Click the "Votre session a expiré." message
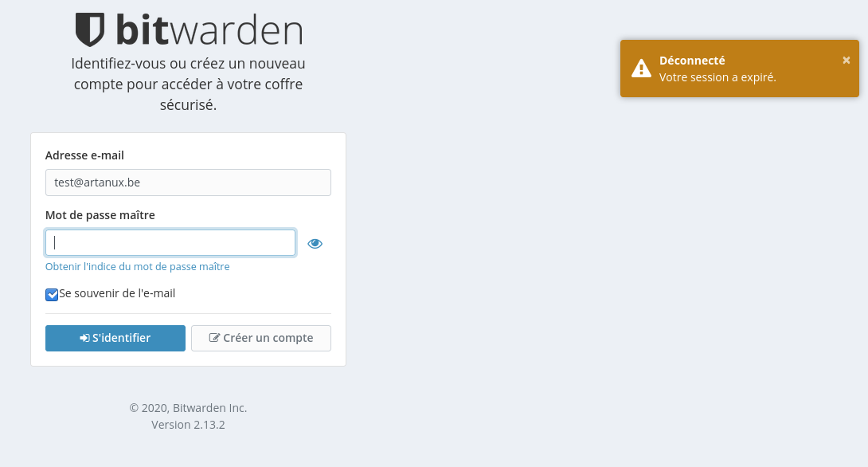 [717, 77]
